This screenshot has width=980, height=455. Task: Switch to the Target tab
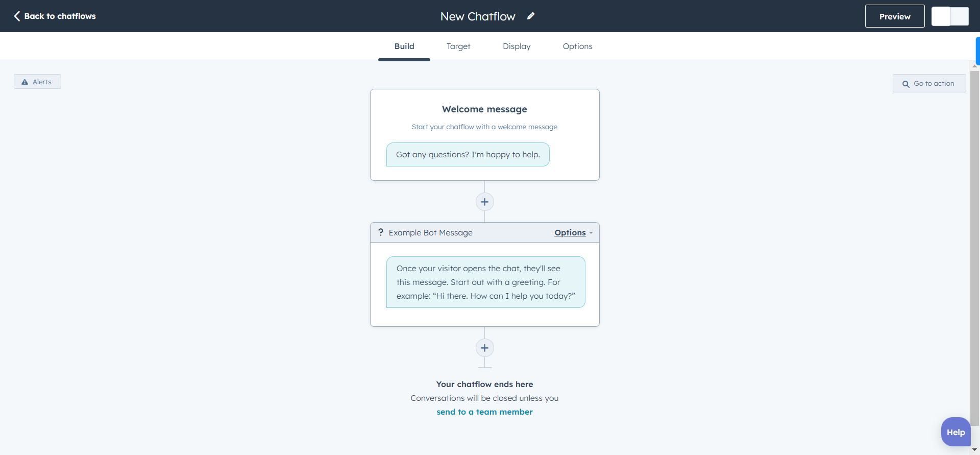pyautogui.click(x=458, y=46)
